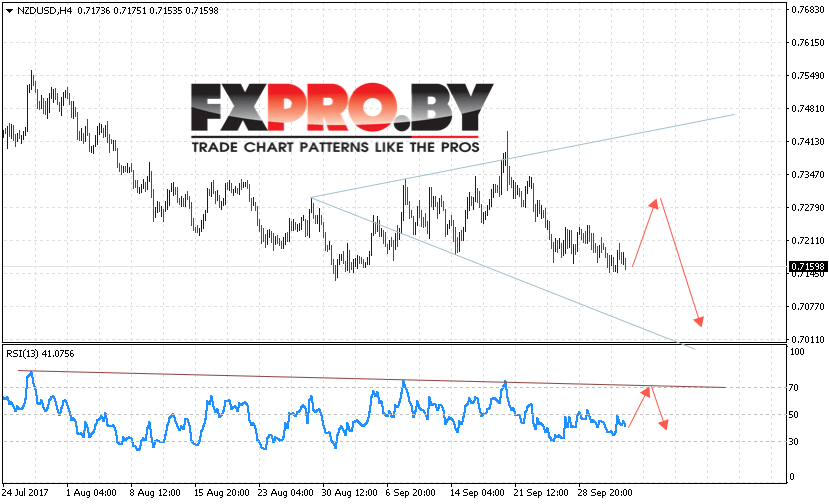829x504 pixels.
Task: Select the NZDUSD,H4 chart title text
Action: [x=44, y=11]
